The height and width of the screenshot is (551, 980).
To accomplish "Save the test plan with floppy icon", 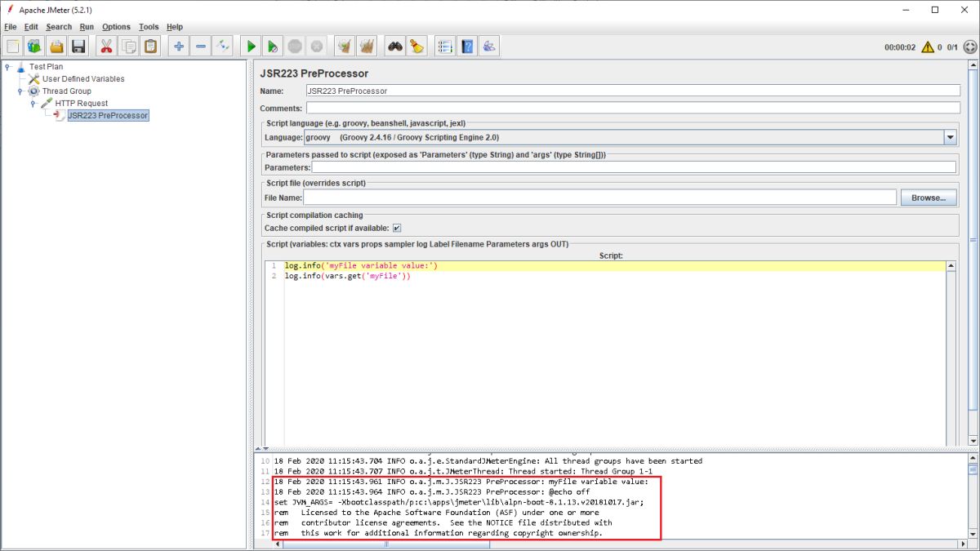I will (78, 47).
